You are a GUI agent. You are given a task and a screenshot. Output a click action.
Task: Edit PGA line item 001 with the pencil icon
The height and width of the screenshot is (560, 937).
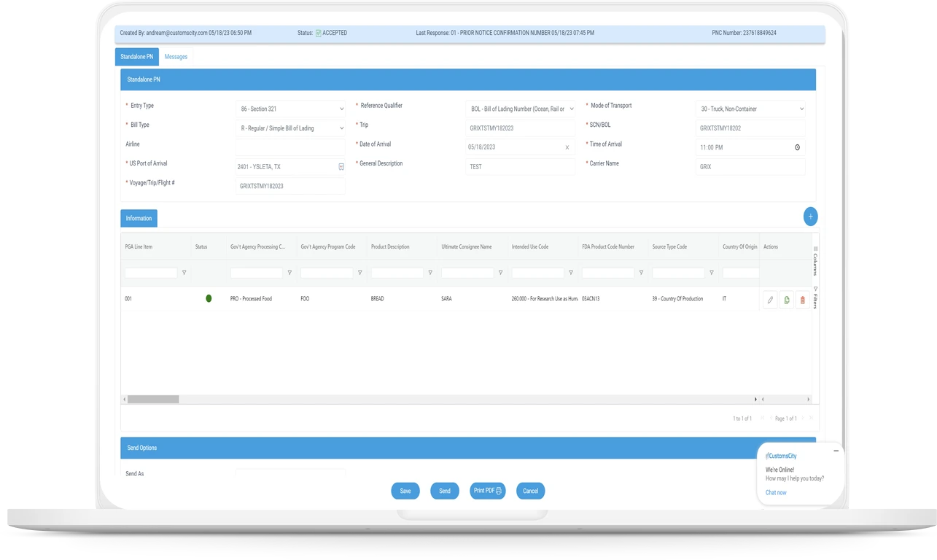pyautogui.click(x=770, y=300)
